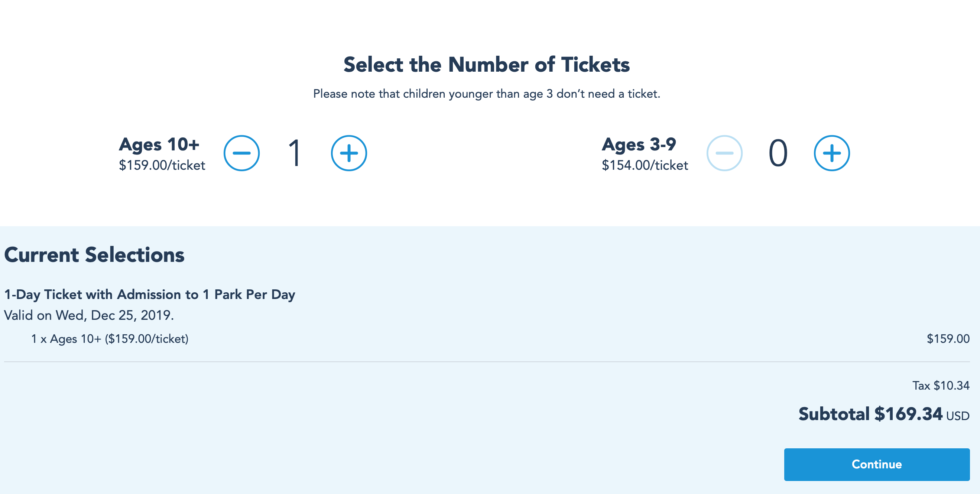The width and height of the screenshot is (980, 494).
Task: Click the $159.00/ticket price under Ages 10+
Action: [x=162, y=165]
